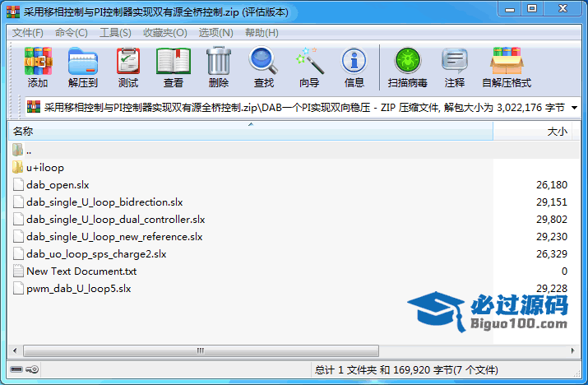Image resolution: width=588 pixels, height=385 pixels.
Task: Click the horizontal scrollbar thumb
Action: point(201,350)
